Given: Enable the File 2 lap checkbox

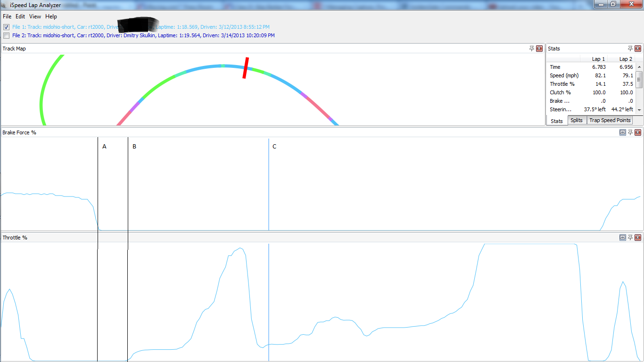Looking at the screenshot, I should click(x=6, y=35).
